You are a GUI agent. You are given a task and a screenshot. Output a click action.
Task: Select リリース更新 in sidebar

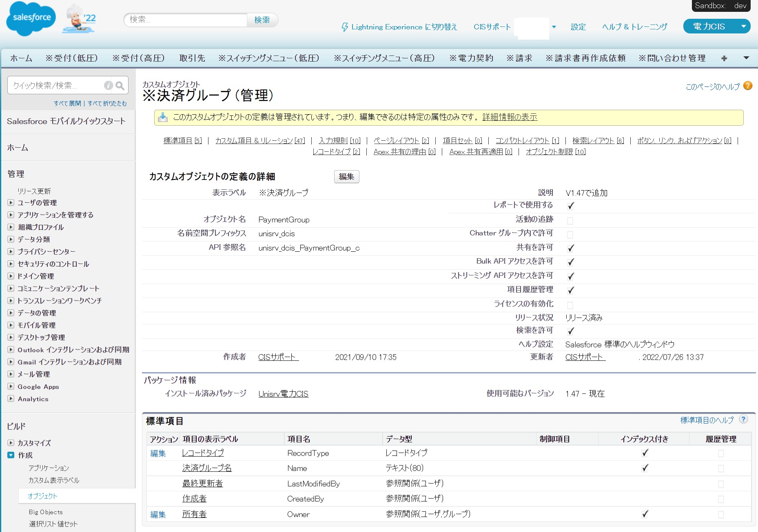(x=34, y=191)
